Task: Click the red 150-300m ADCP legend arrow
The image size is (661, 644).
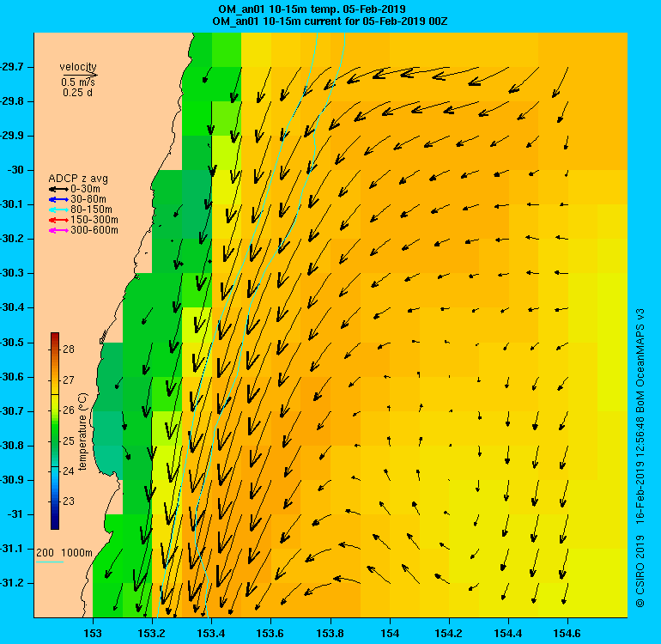Action: tap(58, 220)
